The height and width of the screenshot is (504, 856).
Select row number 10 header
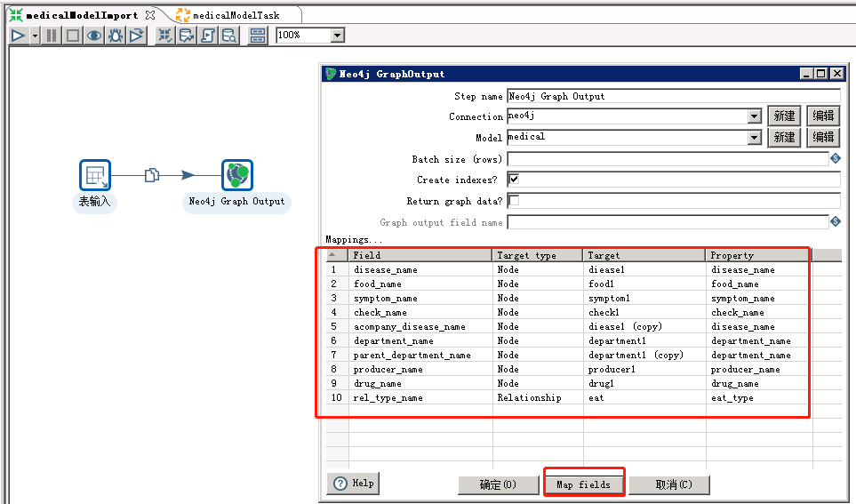(x=337, y=397)
